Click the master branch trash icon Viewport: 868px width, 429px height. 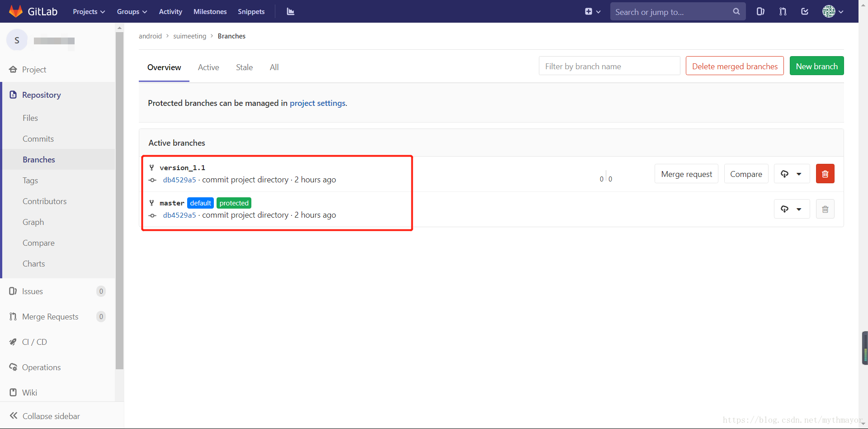825,209
